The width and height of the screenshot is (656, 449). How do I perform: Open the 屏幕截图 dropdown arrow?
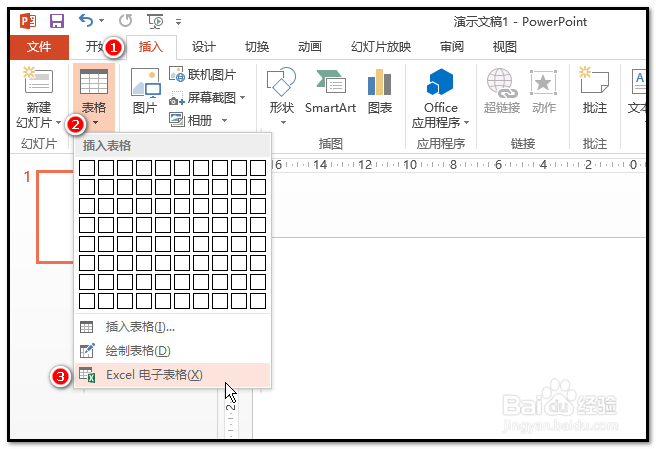243,98
